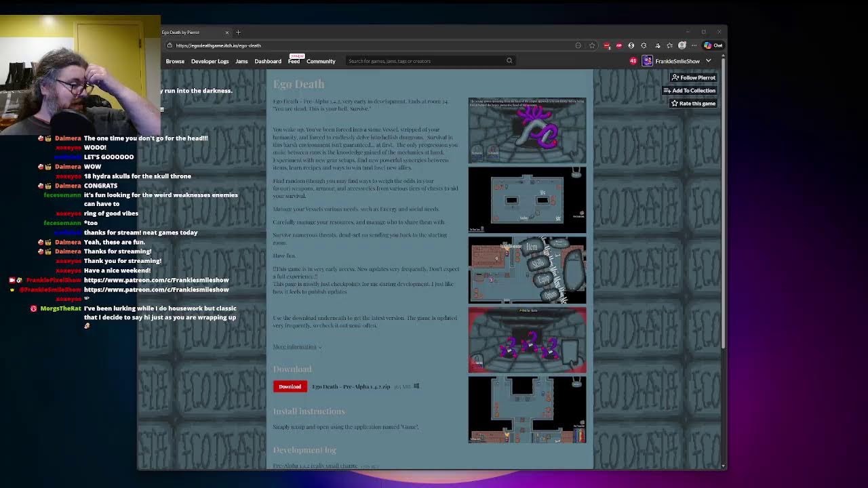868x488 pixels.
Task: Open Developer Logs
Action: pyautogui.click(x=210, y=61)
